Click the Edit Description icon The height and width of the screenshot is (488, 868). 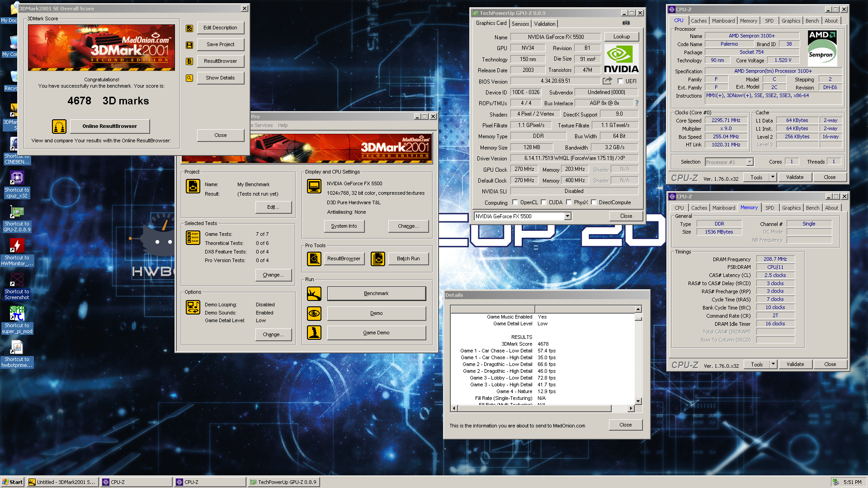189,28
